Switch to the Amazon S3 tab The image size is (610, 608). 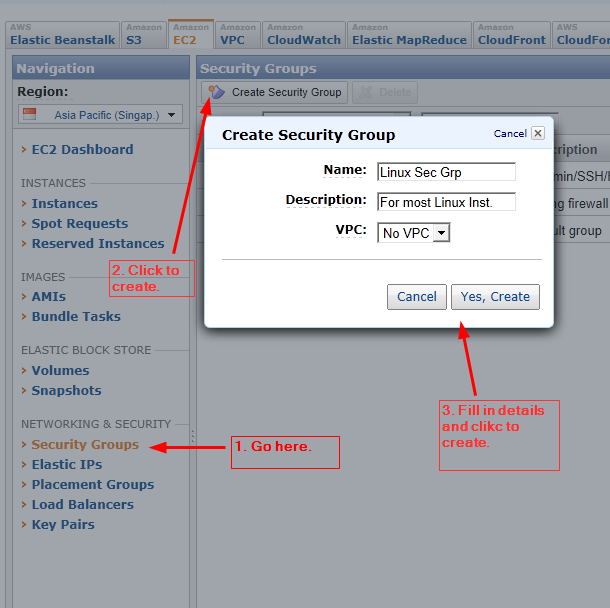coord(144,35)
